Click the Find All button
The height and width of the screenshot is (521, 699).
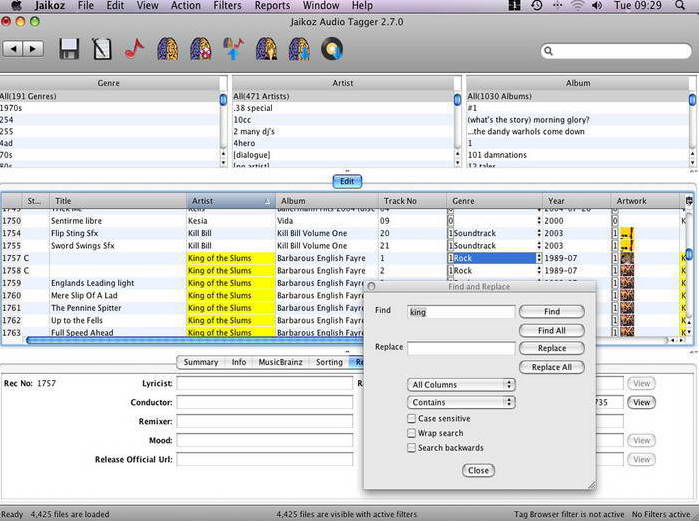(552, 330)
